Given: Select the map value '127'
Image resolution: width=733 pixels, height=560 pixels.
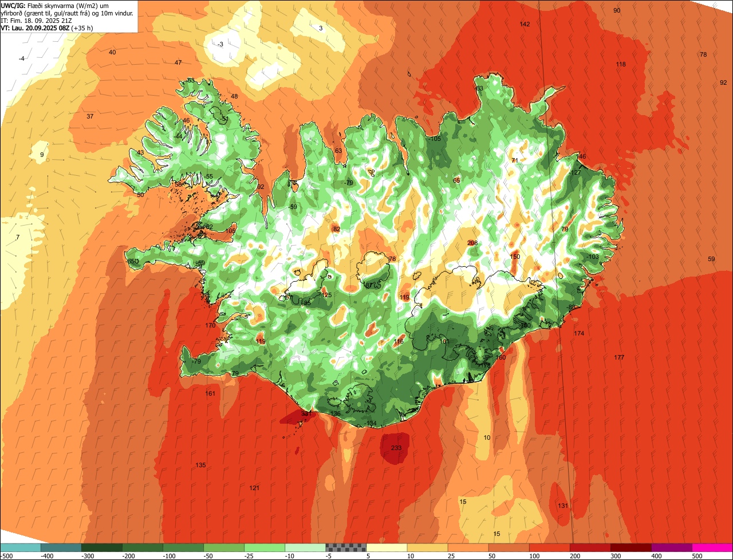Looking at the screenshot, I should [x=576, y=172].
